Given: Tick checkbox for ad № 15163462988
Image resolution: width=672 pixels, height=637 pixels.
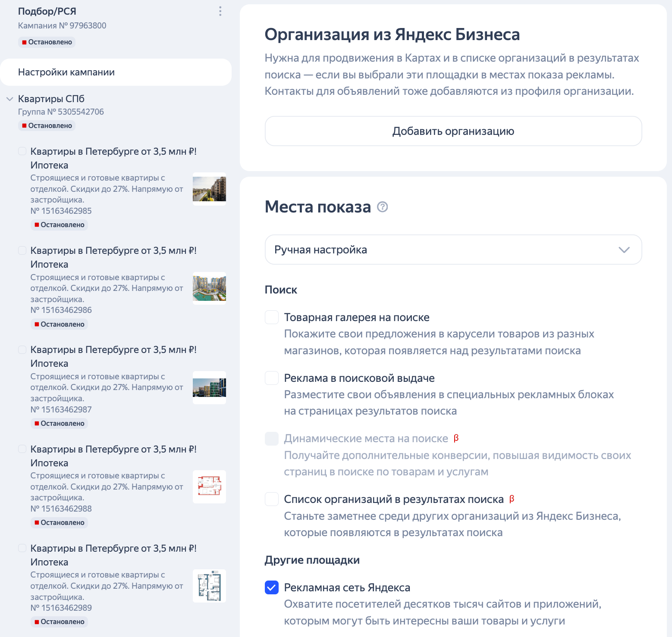Looking at the screenshot, I should point(22,449).
